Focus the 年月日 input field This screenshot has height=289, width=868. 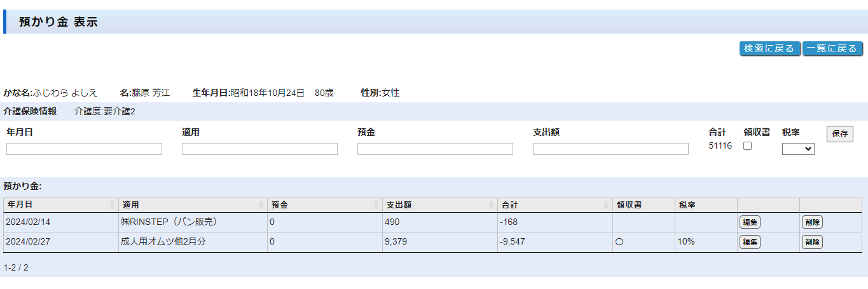coord(84,149)
